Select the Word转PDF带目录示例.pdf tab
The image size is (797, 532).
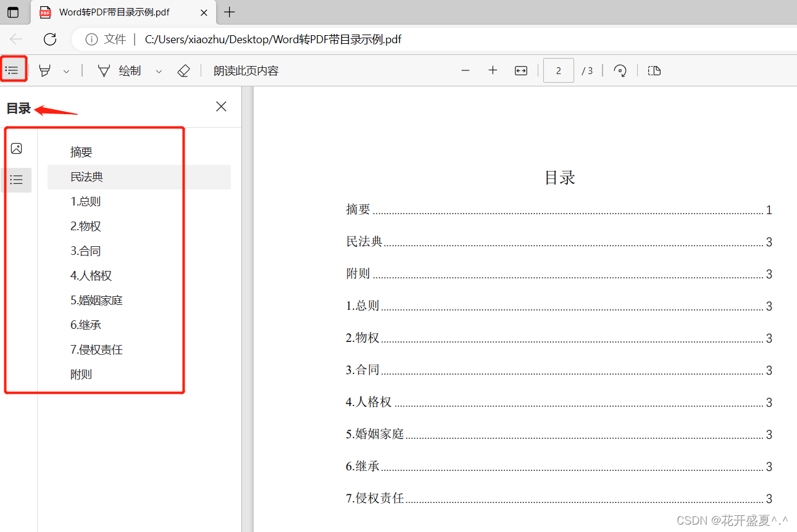click(x=123, y=12)
